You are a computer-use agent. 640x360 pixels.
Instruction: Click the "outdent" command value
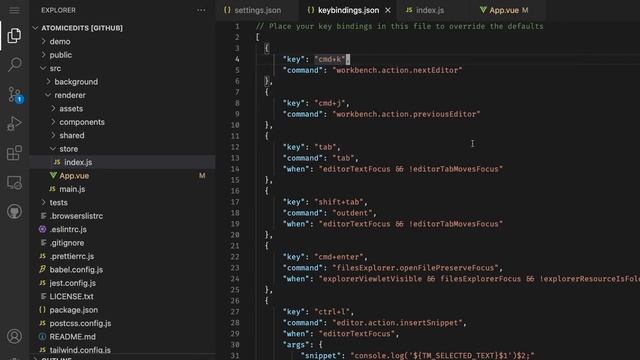(352, 213)
